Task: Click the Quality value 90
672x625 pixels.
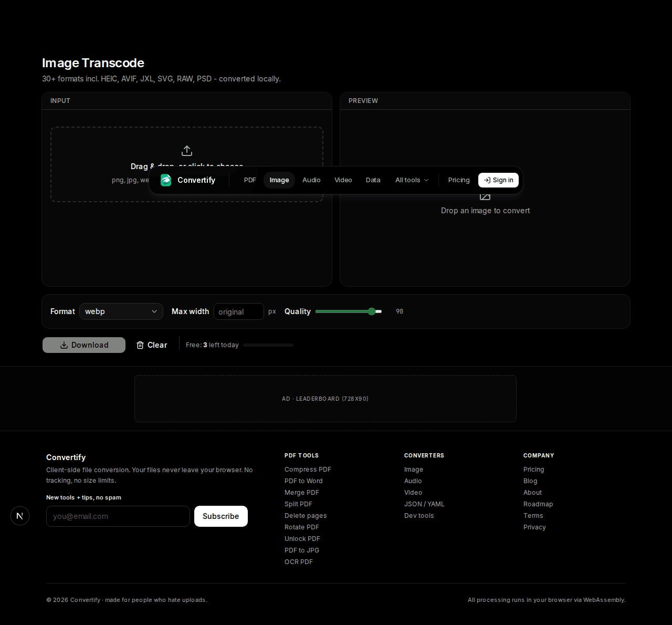Action: pos(400,311)
